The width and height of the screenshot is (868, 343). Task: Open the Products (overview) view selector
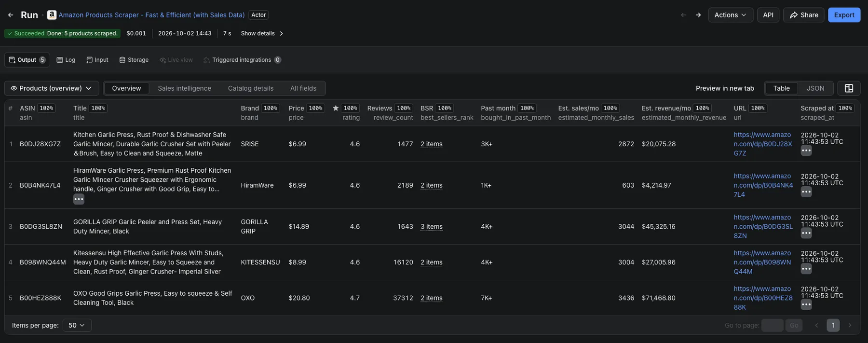coord(52,88)
